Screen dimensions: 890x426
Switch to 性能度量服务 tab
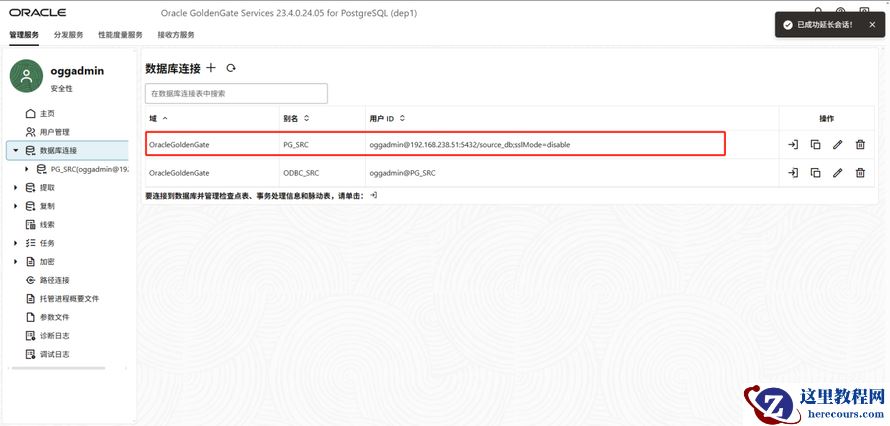pos(120,35)
